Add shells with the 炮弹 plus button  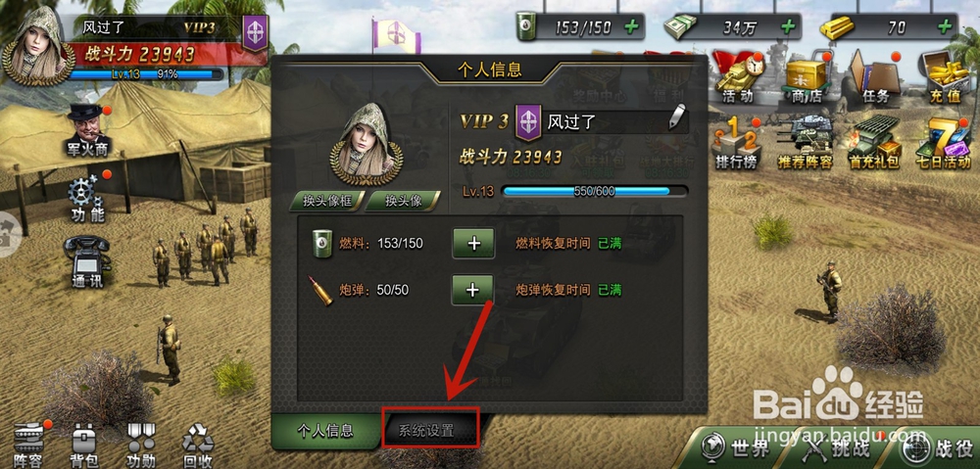pos(473,290)
